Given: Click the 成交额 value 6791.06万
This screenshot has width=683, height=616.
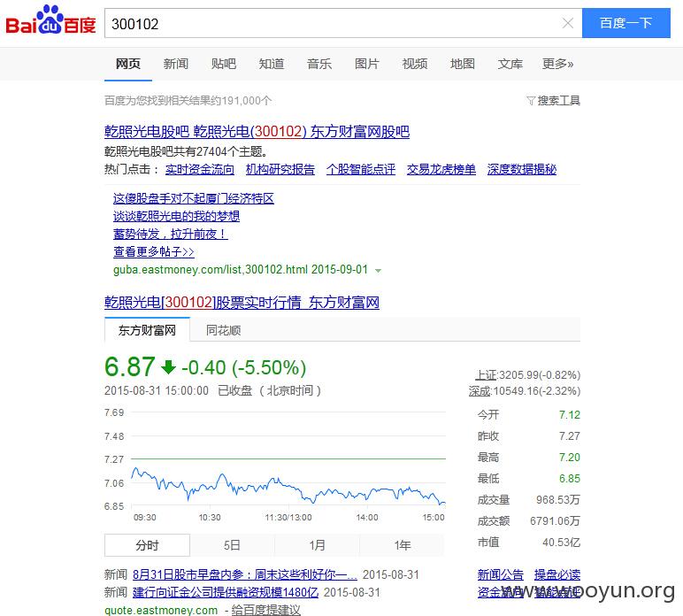Looking at the screenshot, I should click(555, 521).
